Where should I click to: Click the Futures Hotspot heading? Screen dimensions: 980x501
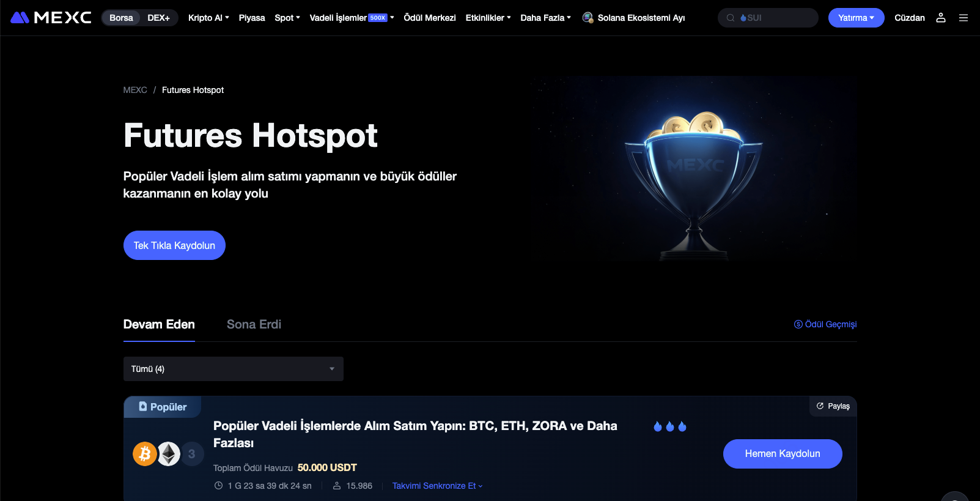[x=251, y=135]
